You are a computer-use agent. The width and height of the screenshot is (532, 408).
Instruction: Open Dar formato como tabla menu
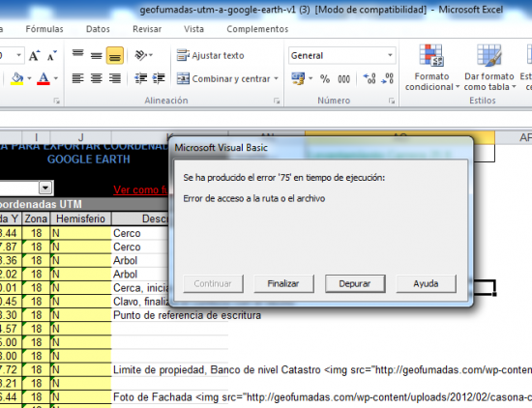489,68
